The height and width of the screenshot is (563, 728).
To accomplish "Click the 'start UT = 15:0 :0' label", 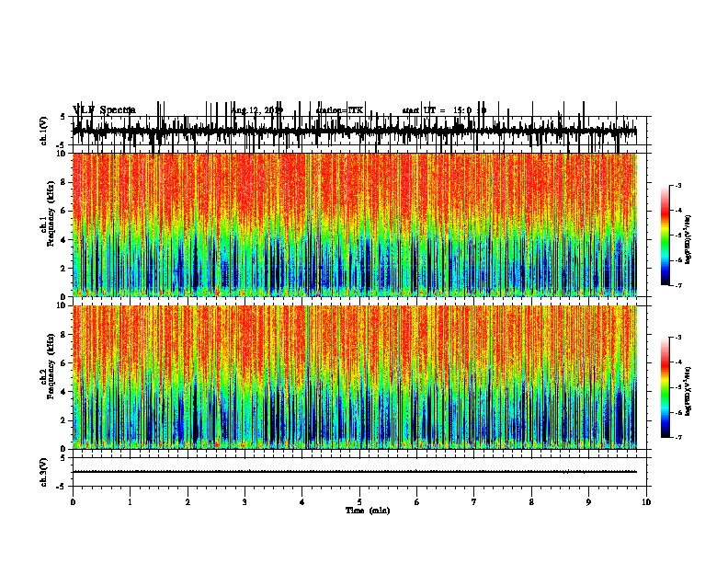I will coord(444,110).
